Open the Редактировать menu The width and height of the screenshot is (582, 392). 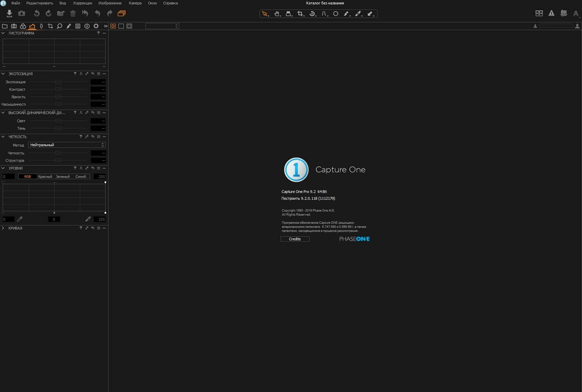tap(40, 3)
